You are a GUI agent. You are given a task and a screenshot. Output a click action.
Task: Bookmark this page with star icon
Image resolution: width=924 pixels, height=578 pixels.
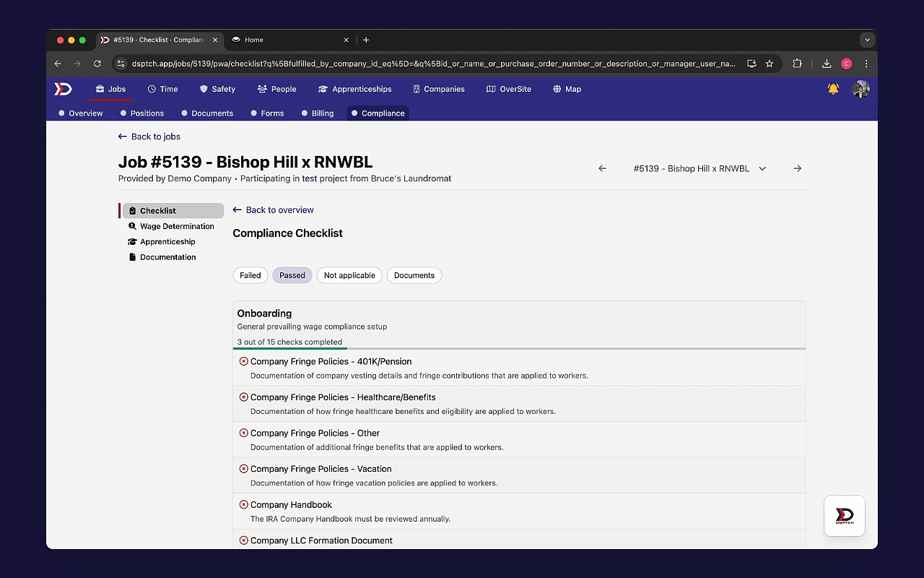[770, 64]
